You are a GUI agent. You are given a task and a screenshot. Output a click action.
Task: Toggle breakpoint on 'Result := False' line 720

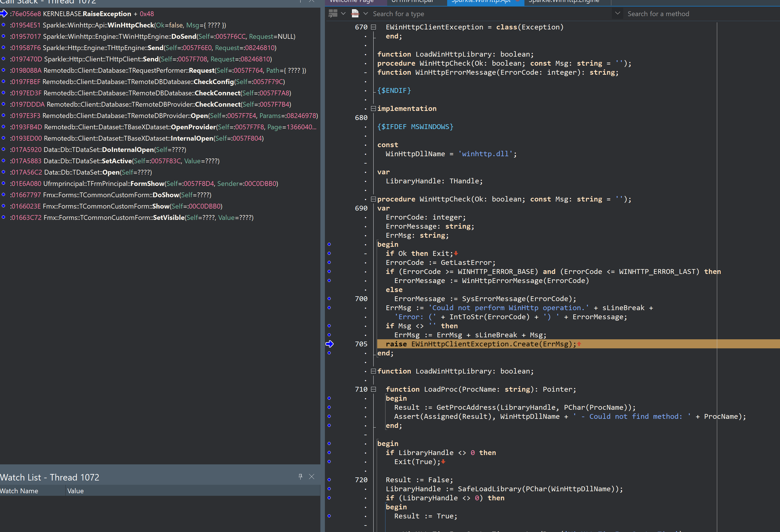329,479
